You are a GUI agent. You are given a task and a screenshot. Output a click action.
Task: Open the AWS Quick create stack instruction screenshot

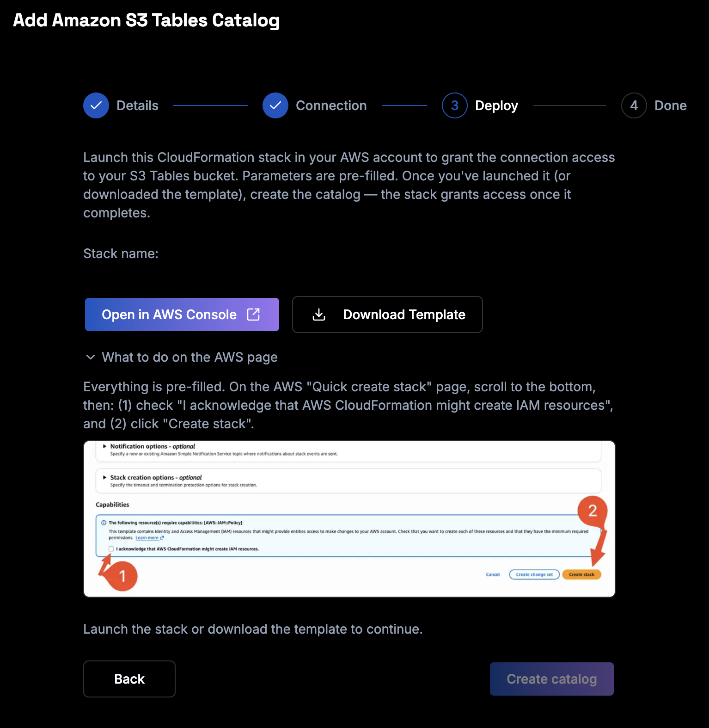349,519
